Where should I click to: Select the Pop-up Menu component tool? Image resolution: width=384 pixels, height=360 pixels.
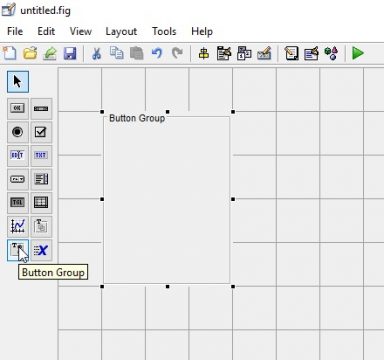tap(18, 179)
